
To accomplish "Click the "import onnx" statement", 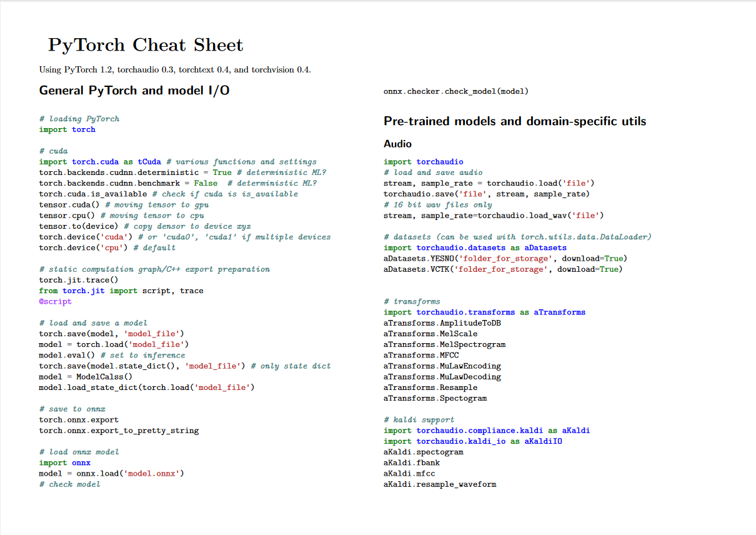I will [64, 463].
